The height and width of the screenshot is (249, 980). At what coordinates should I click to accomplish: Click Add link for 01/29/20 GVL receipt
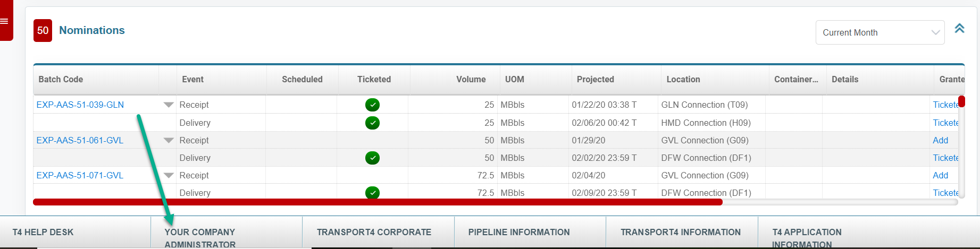[x=940, y=141]
